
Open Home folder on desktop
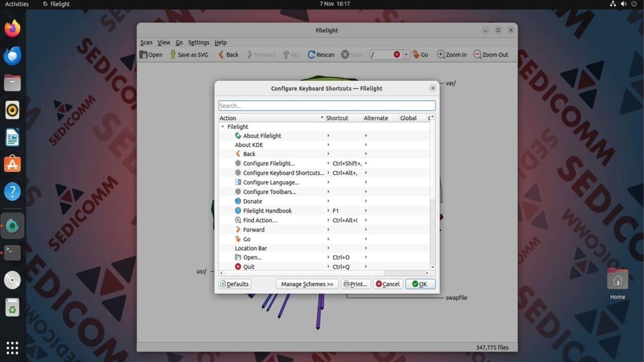pyautogui.click(x=618, y=284)
